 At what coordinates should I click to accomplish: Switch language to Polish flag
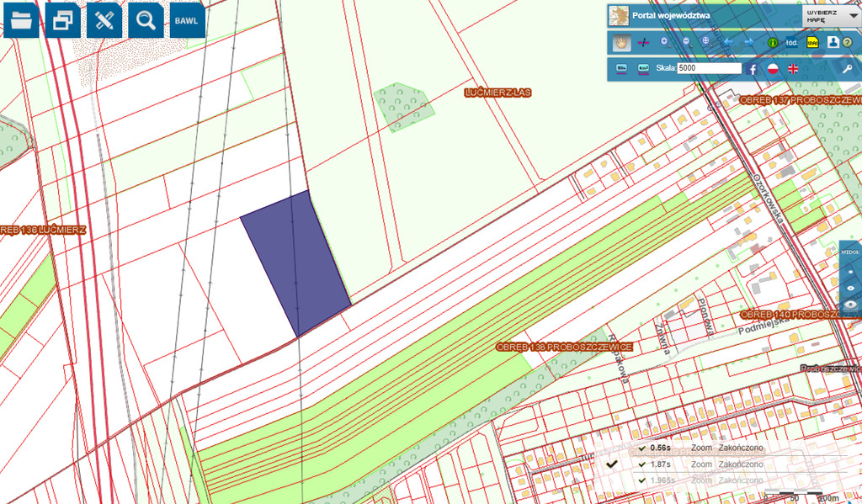coord(773,68)
